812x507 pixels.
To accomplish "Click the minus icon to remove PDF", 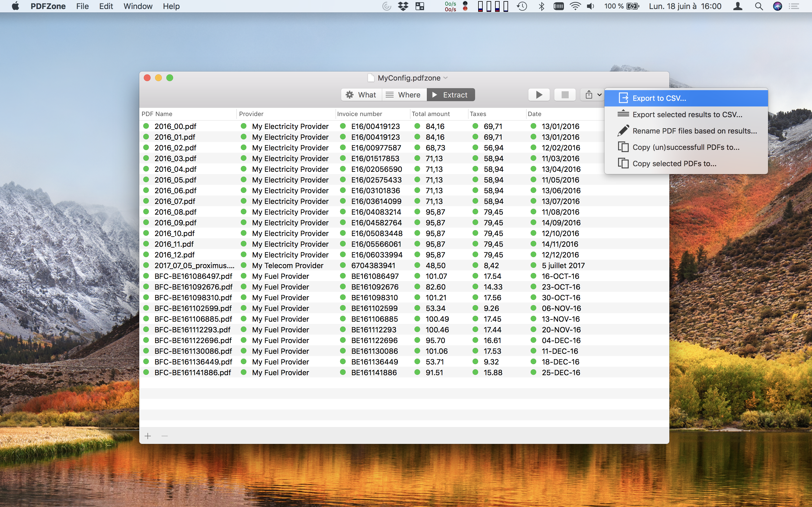I will coord(164,436).
